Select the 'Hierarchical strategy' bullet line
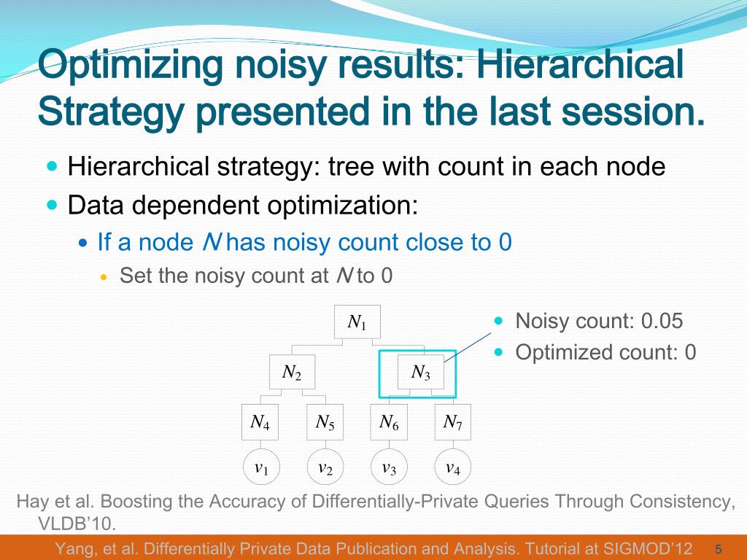The image size is (747, 560). [366, 167]
